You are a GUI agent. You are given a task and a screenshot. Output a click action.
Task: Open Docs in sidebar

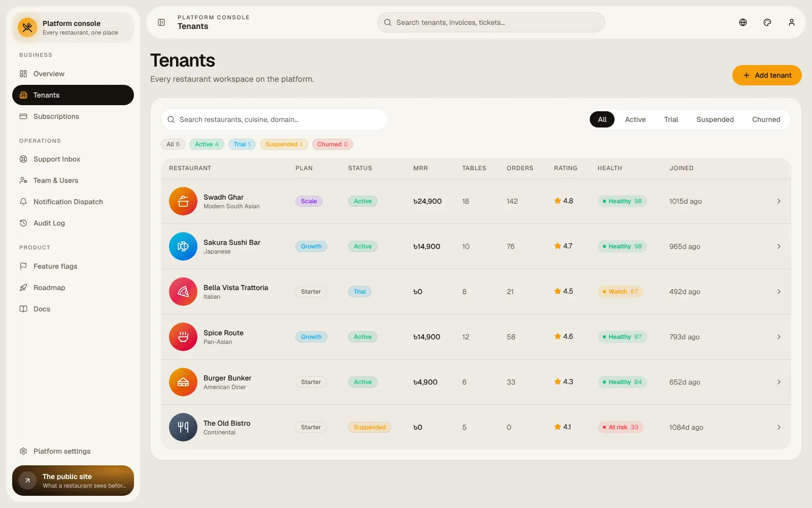[73, 309]
